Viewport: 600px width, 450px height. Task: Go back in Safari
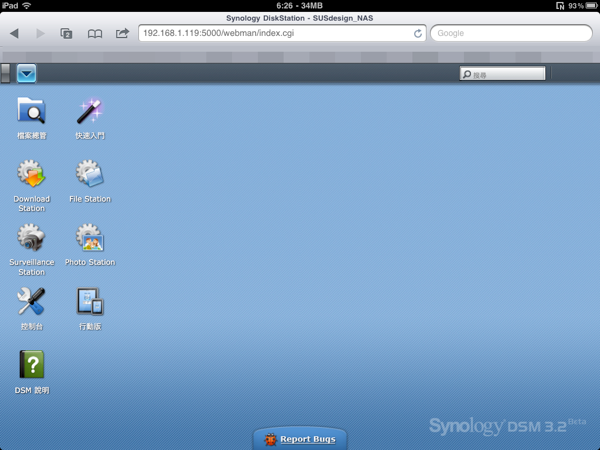point(15,33)
